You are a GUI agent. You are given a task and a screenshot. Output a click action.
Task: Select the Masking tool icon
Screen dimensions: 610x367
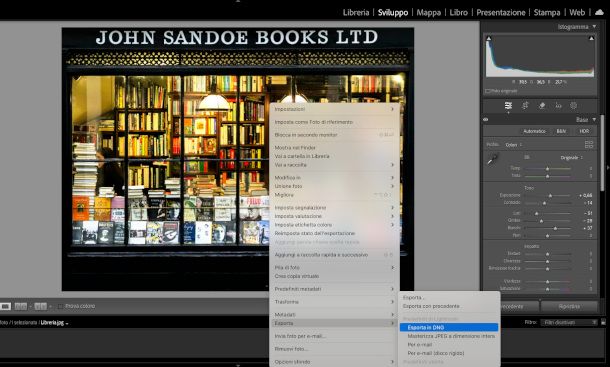click(573, 105)
